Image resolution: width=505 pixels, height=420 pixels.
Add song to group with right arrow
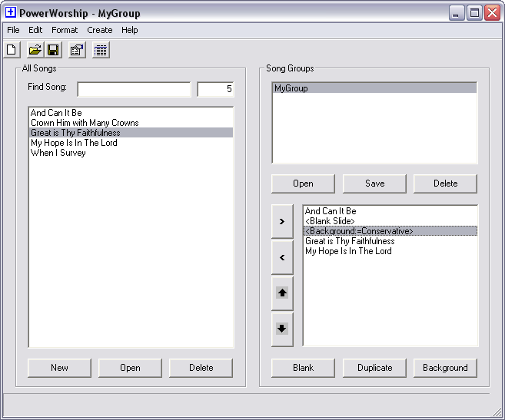(282, 221)
